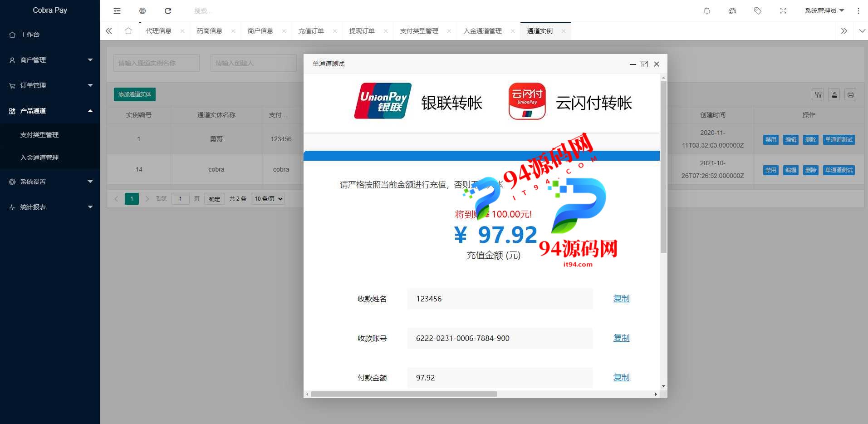Select 入金通道管理 submenu item

50,158
